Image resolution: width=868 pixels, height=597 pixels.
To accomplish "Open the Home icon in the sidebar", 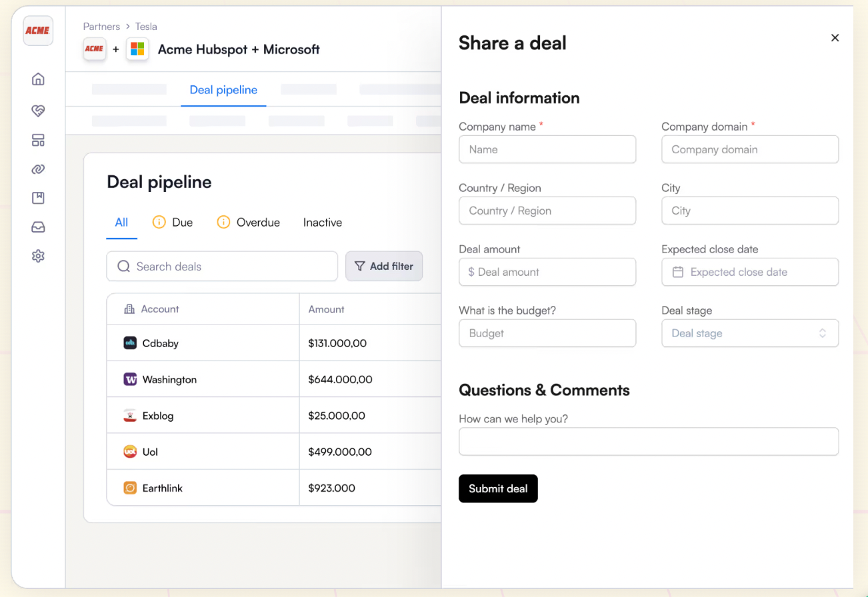I will (x=38, y=79).
